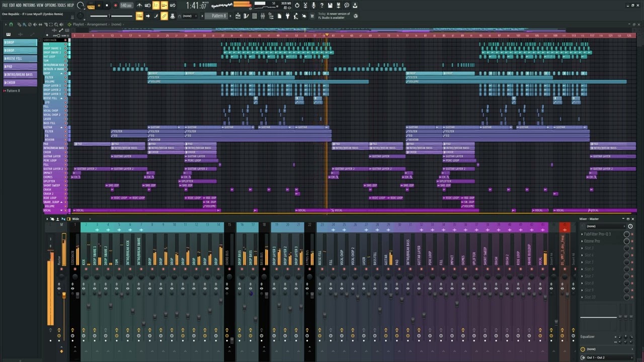The height and width of the screenshot is (362, 644).
Task: Toggle Song/Pattern mode button
Action: [91, 6]
